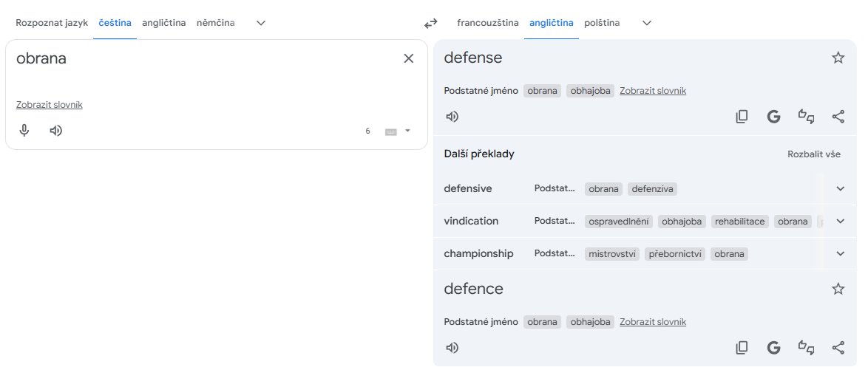
Task: Listen to the defence translation
Action: point(452,348)
